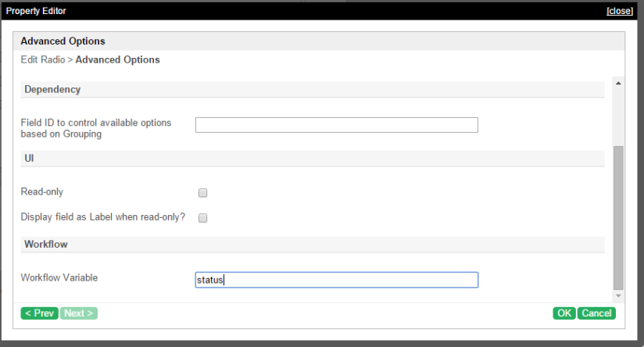This screenshot has width=644, height=347.
Task: Click the Next button
Action: point(79,313)
